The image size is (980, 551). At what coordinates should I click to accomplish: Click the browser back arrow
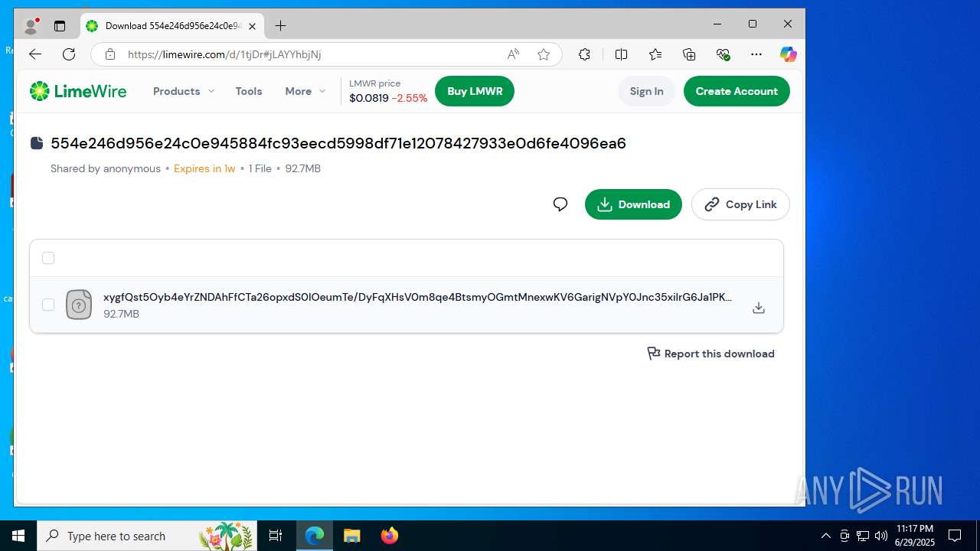[x=35, y=54]
